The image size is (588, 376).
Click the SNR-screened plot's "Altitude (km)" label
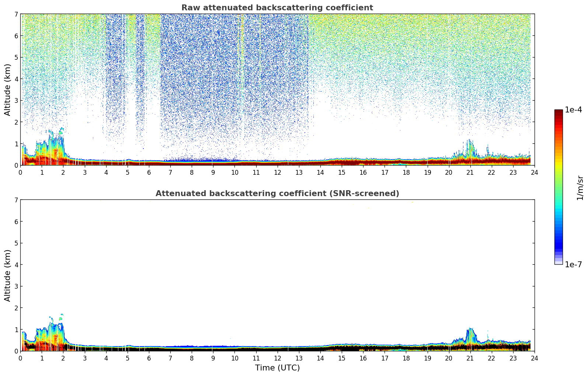coord(8,275)
